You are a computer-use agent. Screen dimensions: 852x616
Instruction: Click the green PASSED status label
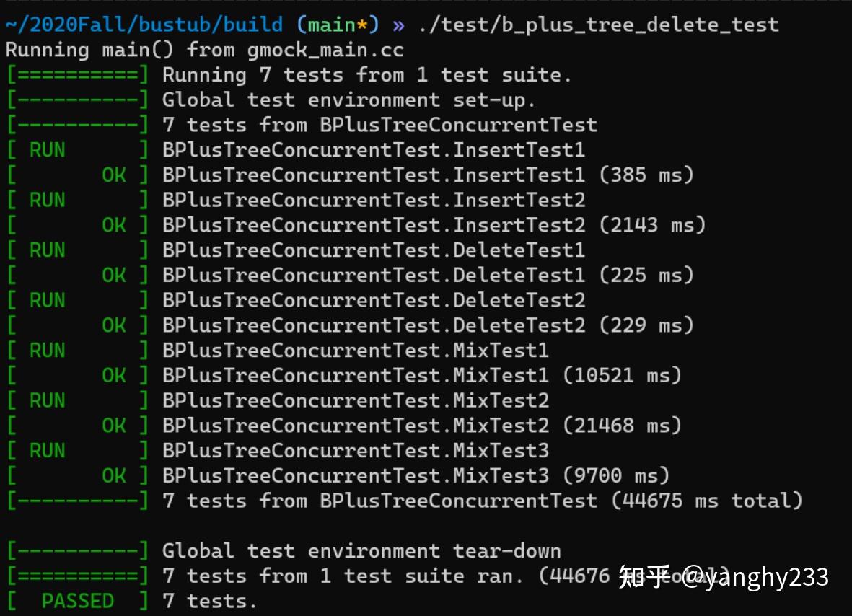77,600
